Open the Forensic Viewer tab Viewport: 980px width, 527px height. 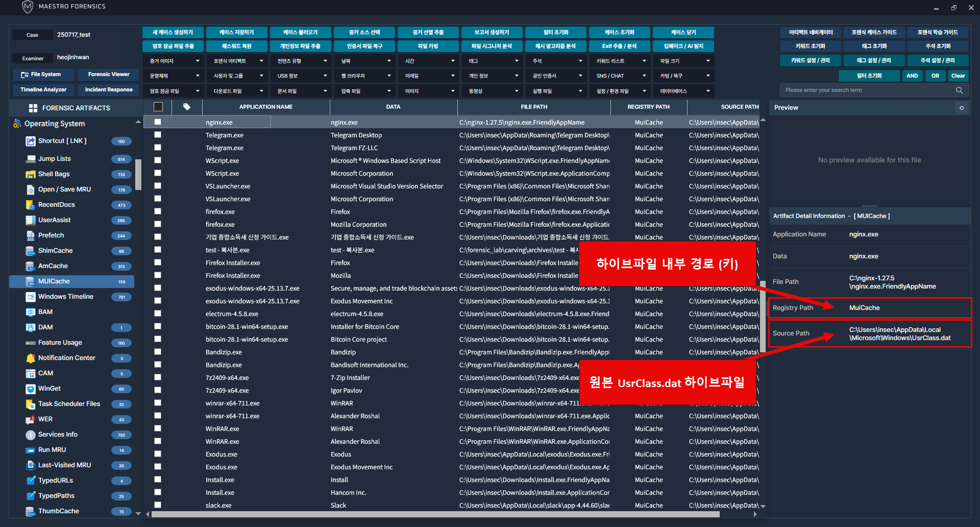(x=109, y=75)
